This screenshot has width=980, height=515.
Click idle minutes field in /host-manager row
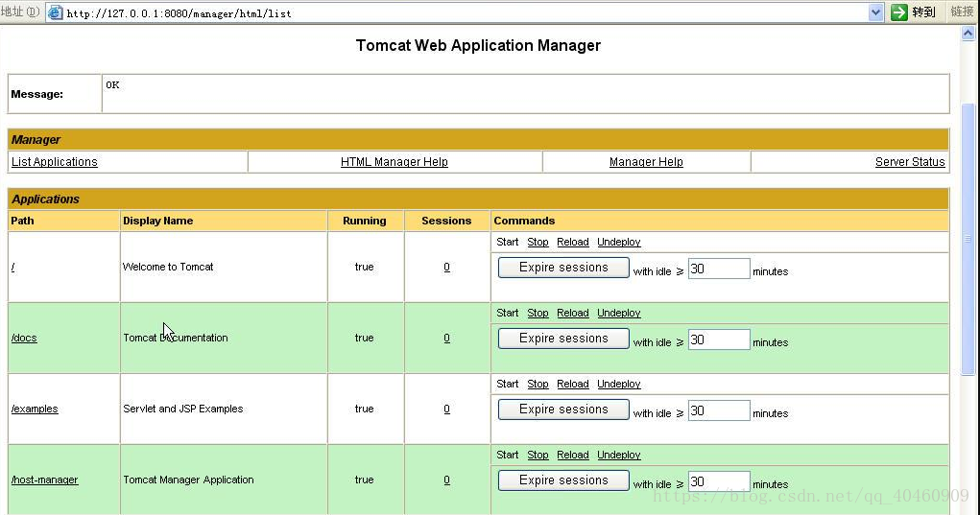pyautogui.click(x=719, y=481)
